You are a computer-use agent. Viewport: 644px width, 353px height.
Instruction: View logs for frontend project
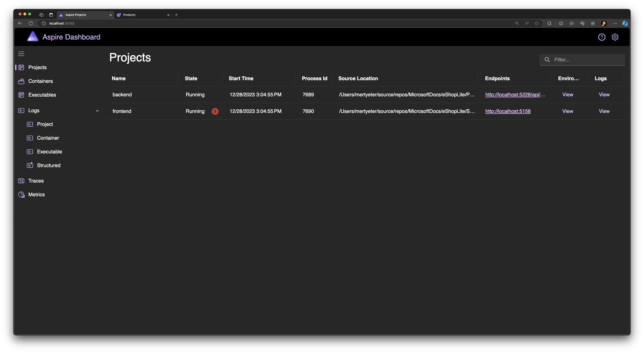(x=604, y=111)
